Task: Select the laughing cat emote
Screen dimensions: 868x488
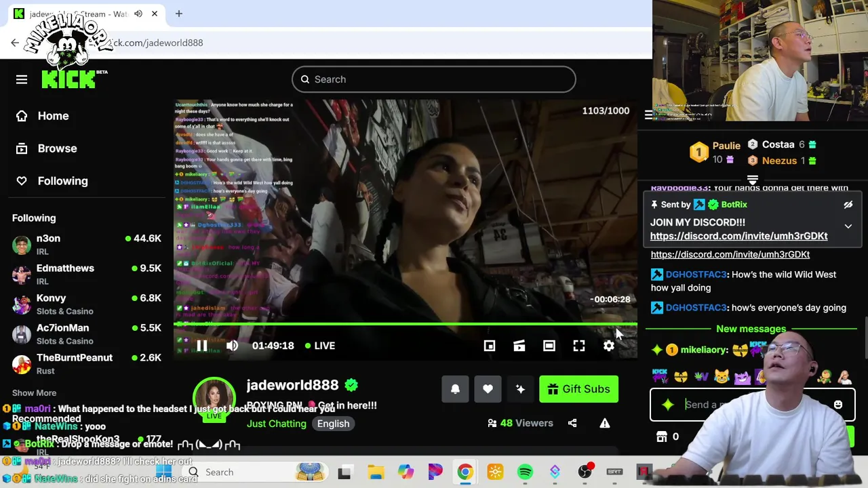Action: coord(722,376)
